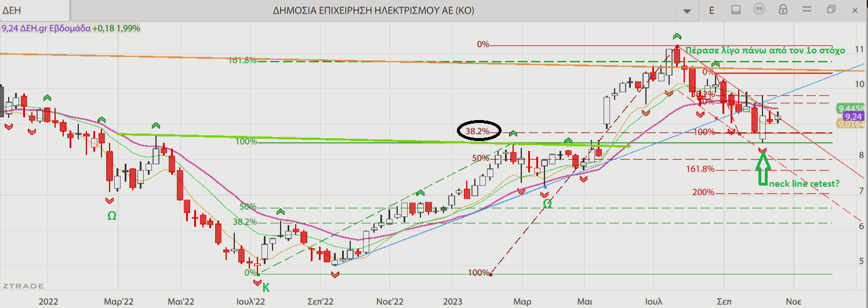Toggle the chart lock icon
Image resolution: width=868 pixels, height=308 pixels.
coord(783,9)
